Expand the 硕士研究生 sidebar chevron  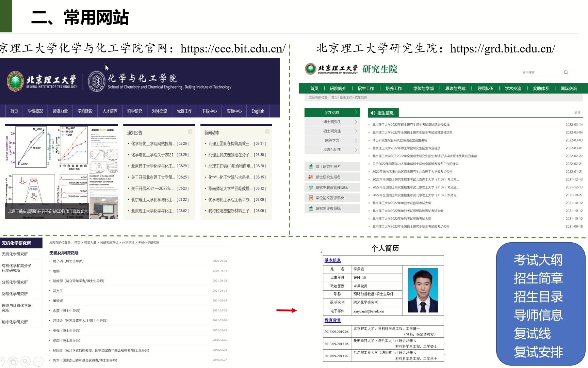click(x=356, y=131)
